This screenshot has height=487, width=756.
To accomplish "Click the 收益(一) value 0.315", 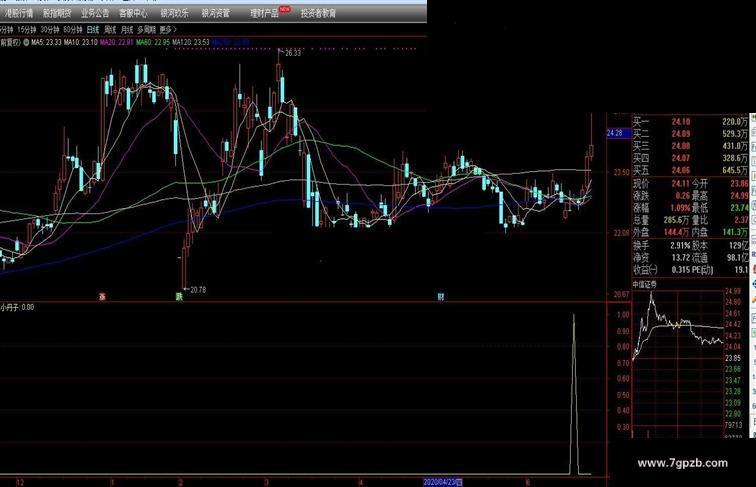I will 681,270.
